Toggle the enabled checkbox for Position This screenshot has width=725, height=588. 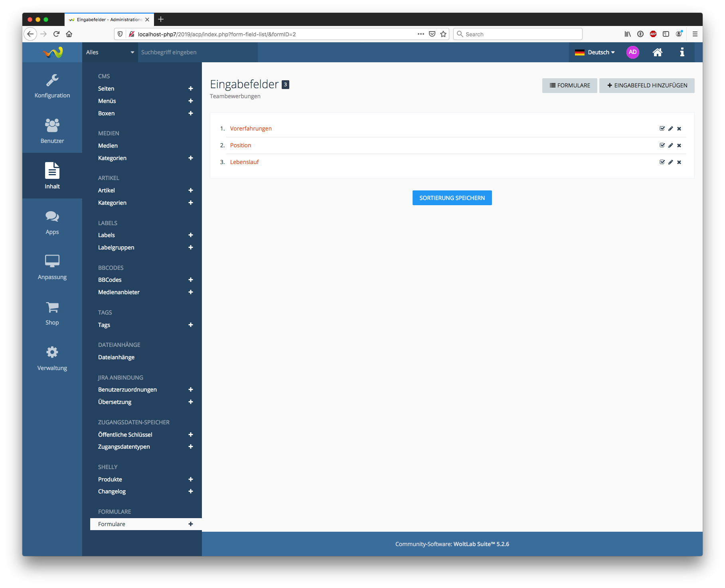(x=662, y=145)
